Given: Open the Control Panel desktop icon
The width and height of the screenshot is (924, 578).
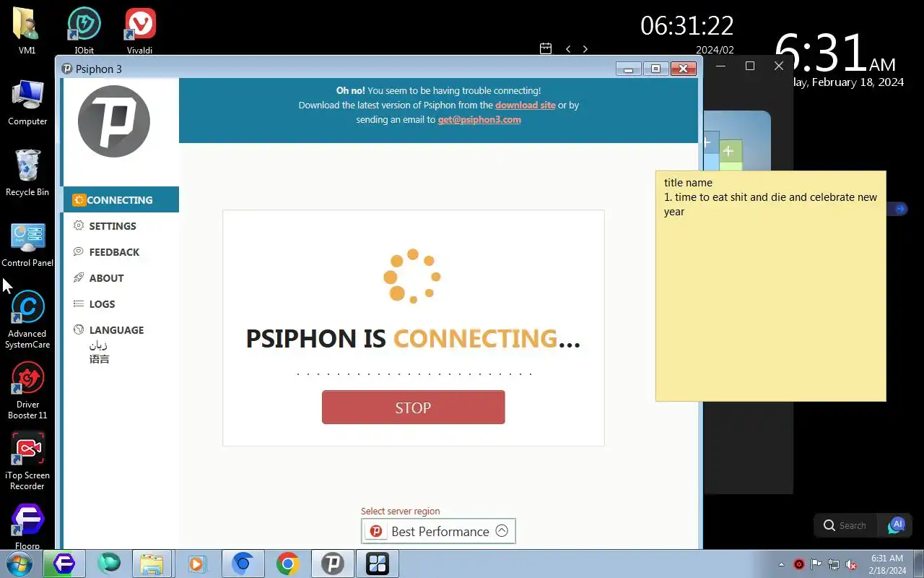Looking at the screenshot, I should 27,244.
